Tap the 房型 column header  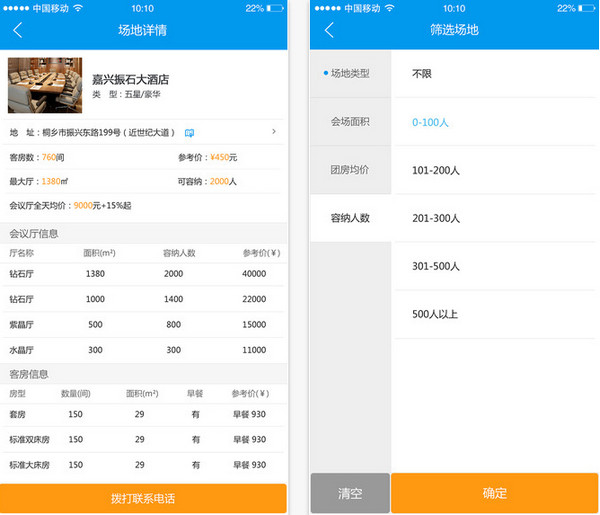(18, 393)
